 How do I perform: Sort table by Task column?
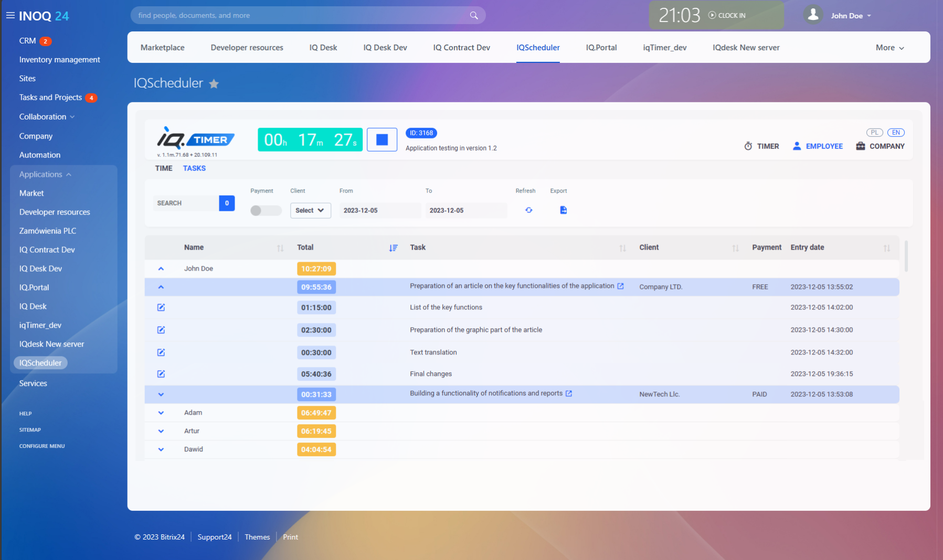622,248
